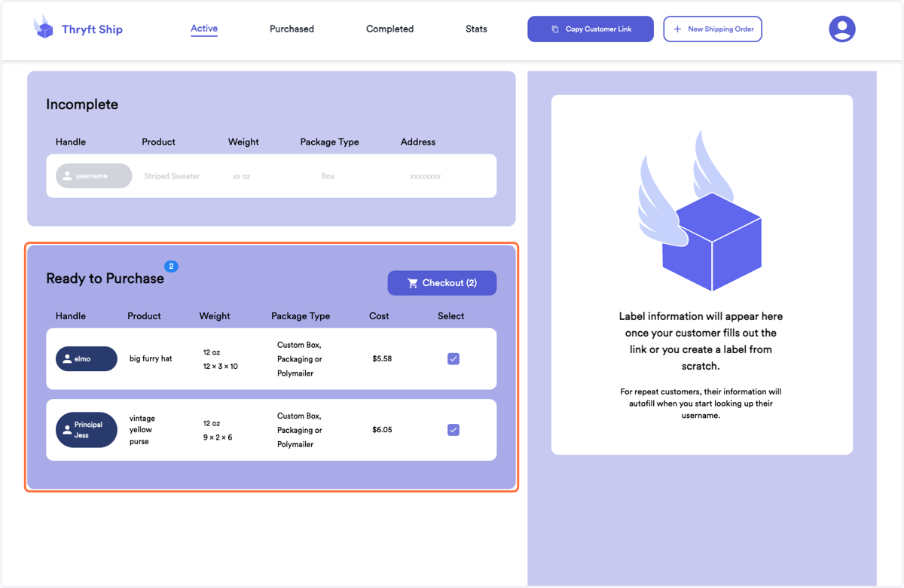This screenshot has width=904, height=588.
Task: Click the Thryft Ship brand name
Action: click(x=92, y=29)
